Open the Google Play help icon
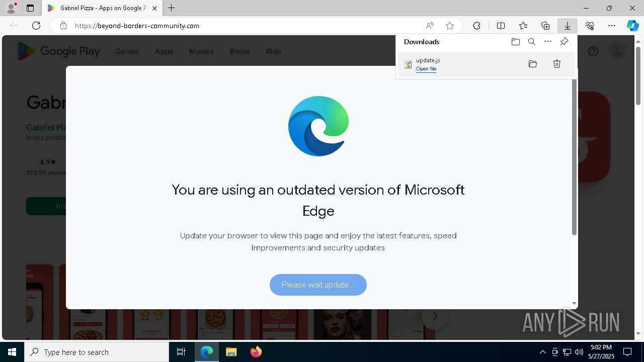 tap(593, 51)
